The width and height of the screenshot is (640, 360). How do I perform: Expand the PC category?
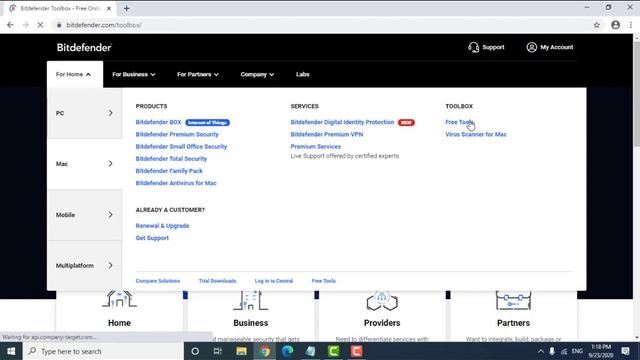tap(84, 113)
